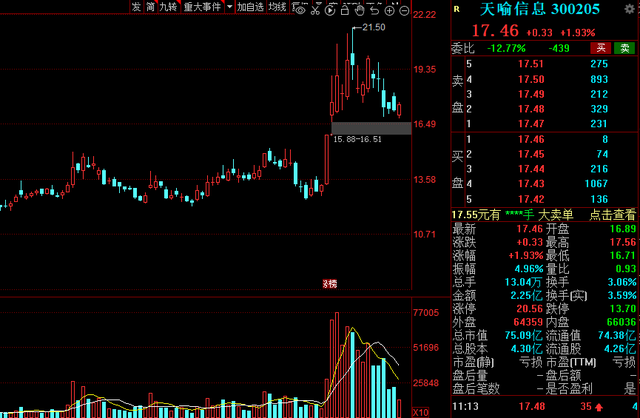
Task: Click the replay playback icon
Action: click(x=330, y=10)
